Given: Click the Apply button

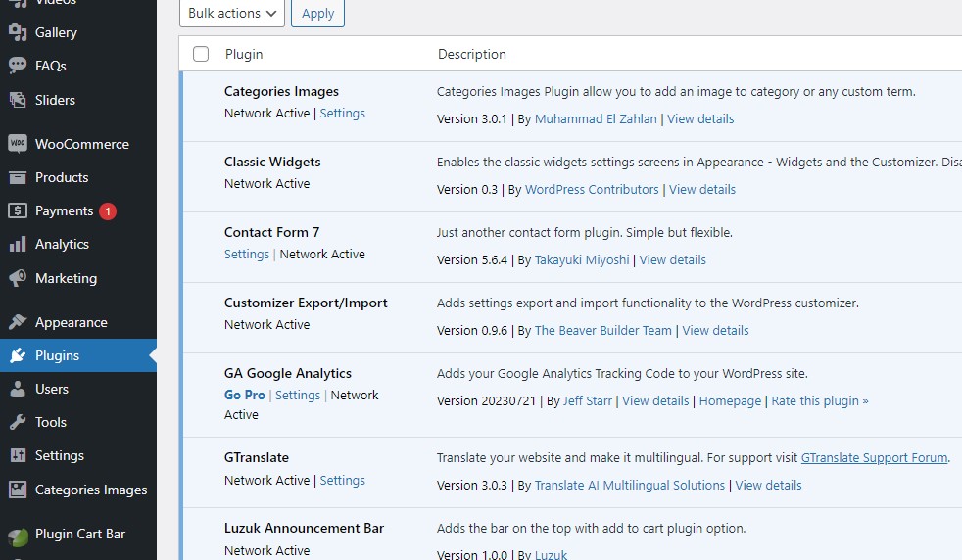Looking at the screenshot, I should [317, 13].
